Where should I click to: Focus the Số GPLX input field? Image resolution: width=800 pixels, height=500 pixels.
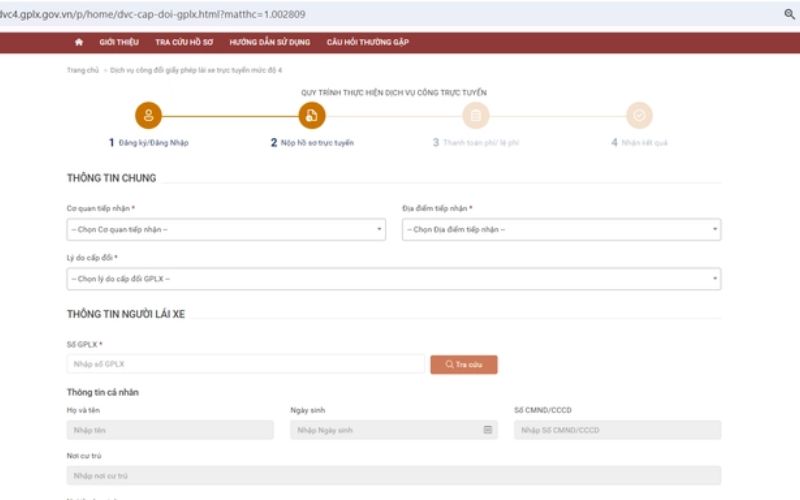pos(245,364)
